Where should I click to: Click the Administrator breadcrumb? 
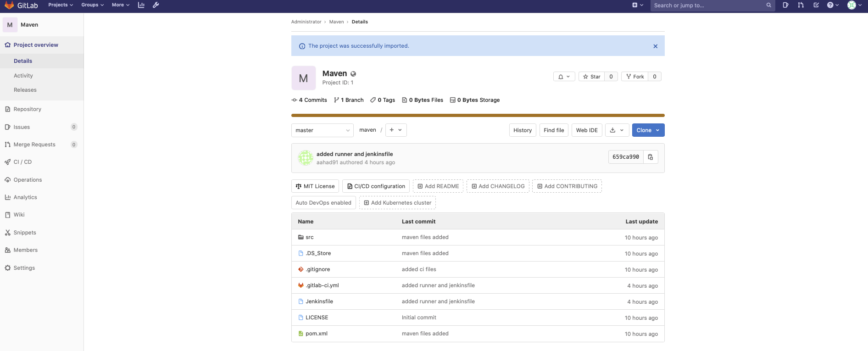pyautogui.click(x=306, y=22)
